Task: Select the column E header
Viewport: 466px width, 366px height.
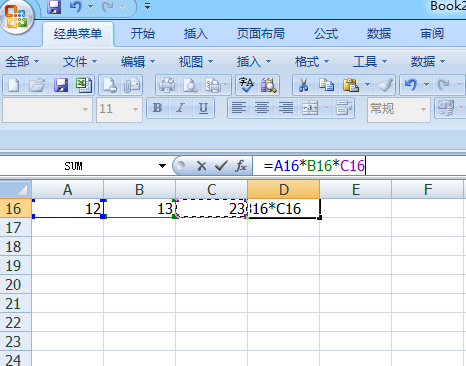Action: tap(356, 189)
